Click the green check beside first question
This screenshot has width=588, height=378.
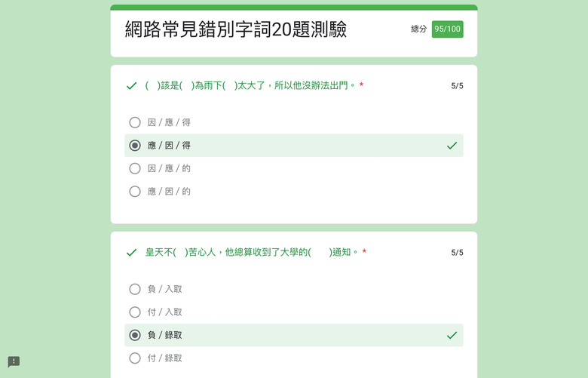131,86
